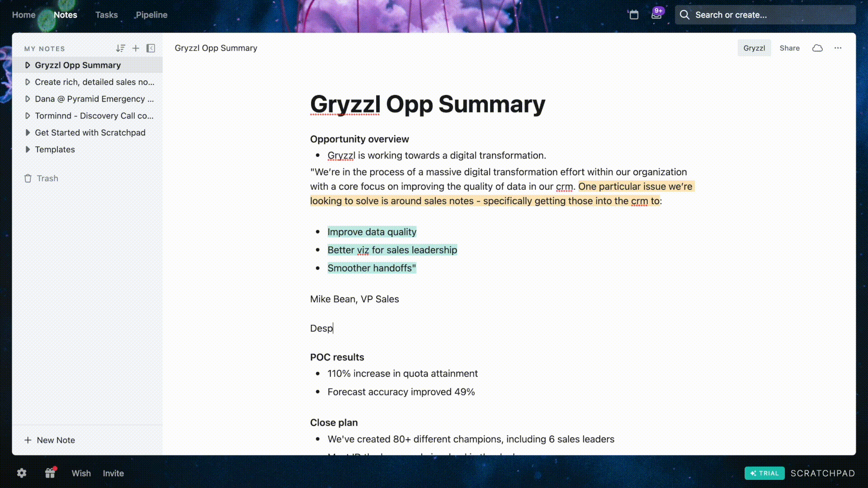Add a note with the plus icon

[136, 48]
